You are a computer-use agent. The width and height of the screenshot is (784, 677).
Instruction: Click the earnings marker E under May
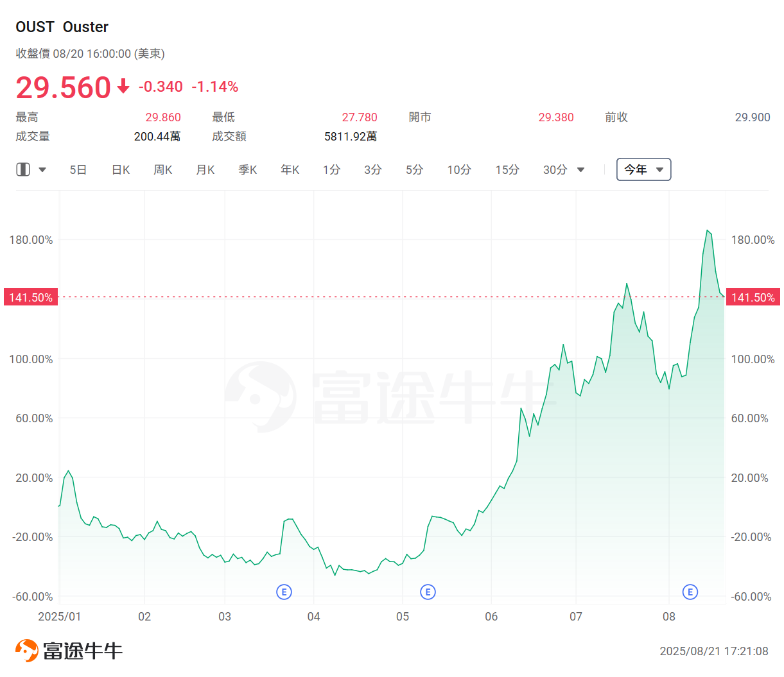click(428, 592)
